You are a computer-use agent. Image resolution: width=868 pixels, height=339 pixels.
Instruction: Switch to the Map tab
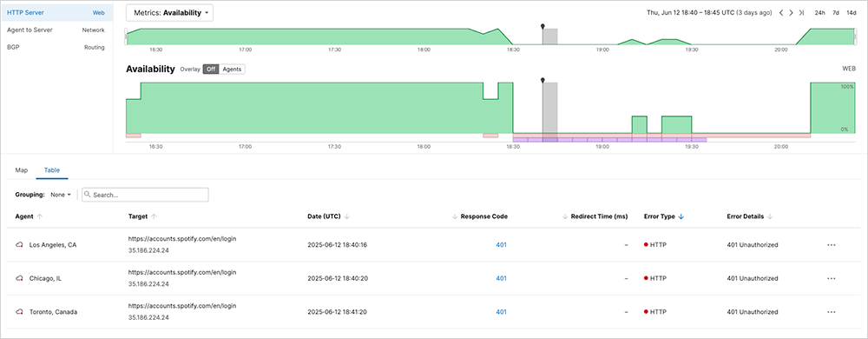coord(22,170)
